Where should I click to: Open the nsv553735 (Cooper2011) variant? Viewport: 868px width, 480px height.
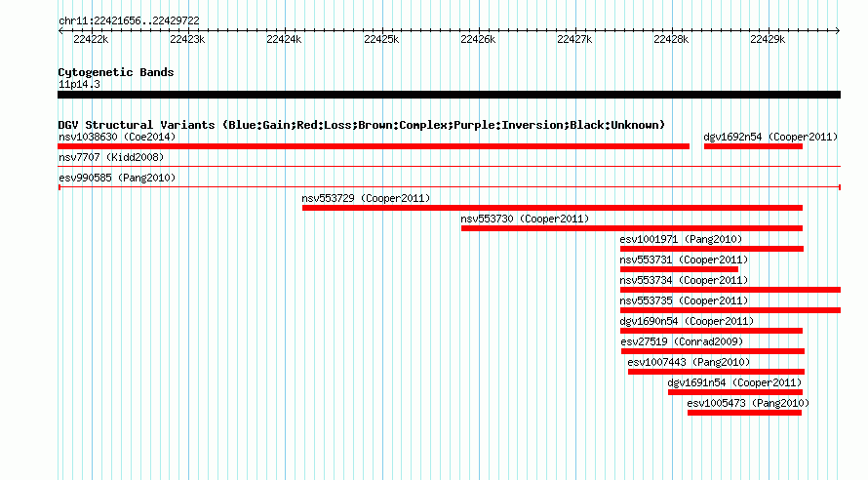684,300
